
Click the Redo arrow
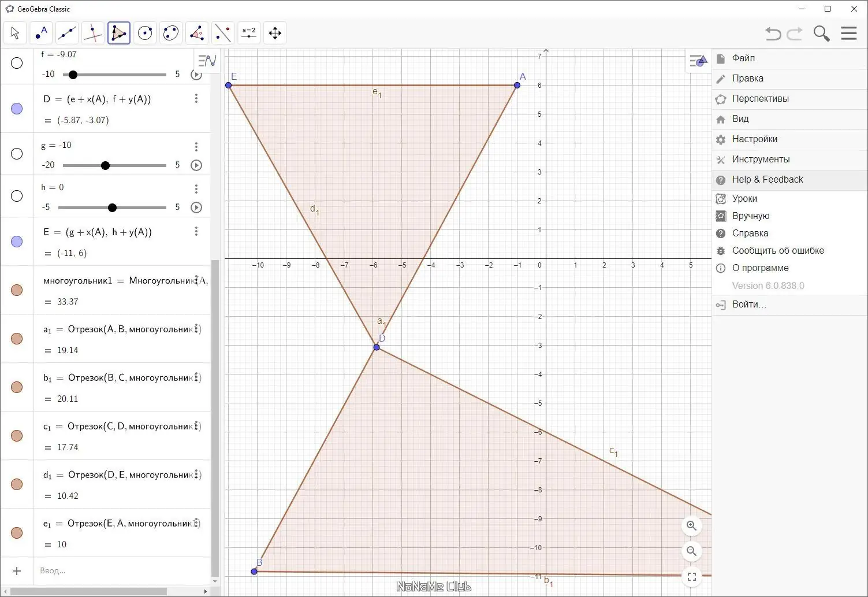(795, 34)
